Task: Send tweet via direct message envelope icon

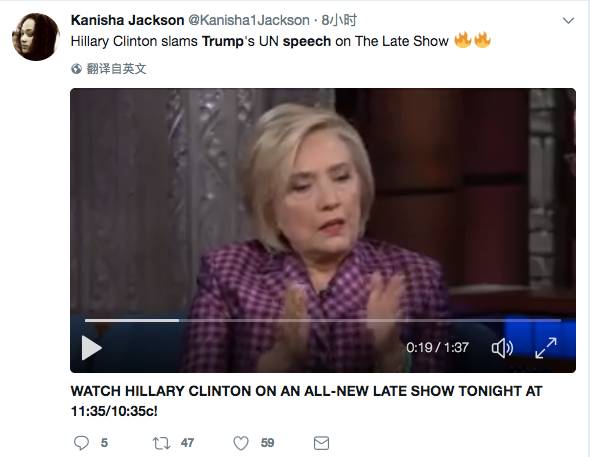Action: pos(321,443)
